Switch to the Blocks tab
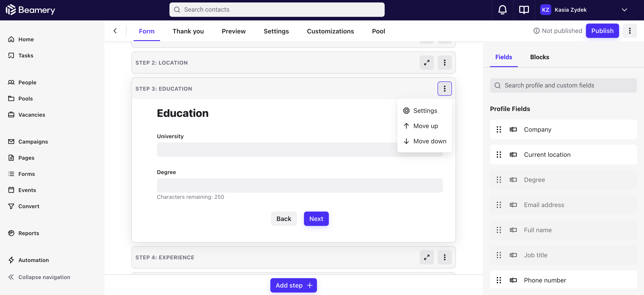Screen dimensions: 644x295 click(x=540, y=57)
